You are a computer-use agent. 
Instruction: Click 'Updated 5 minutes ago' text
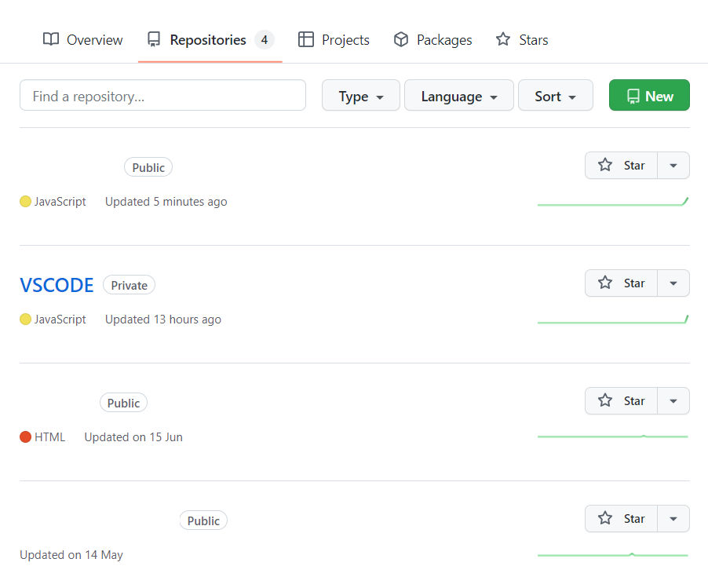tap(166, 202)
